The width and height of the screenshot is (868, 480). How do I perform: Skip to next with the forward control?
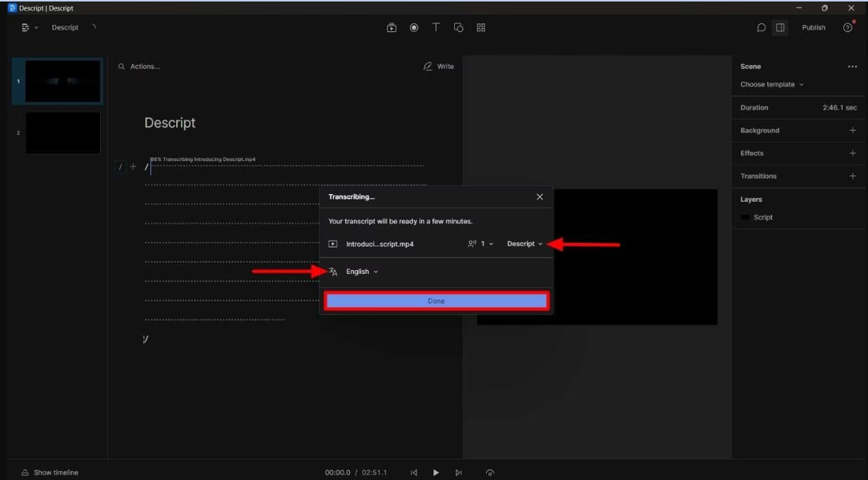[x=458, y=473]
